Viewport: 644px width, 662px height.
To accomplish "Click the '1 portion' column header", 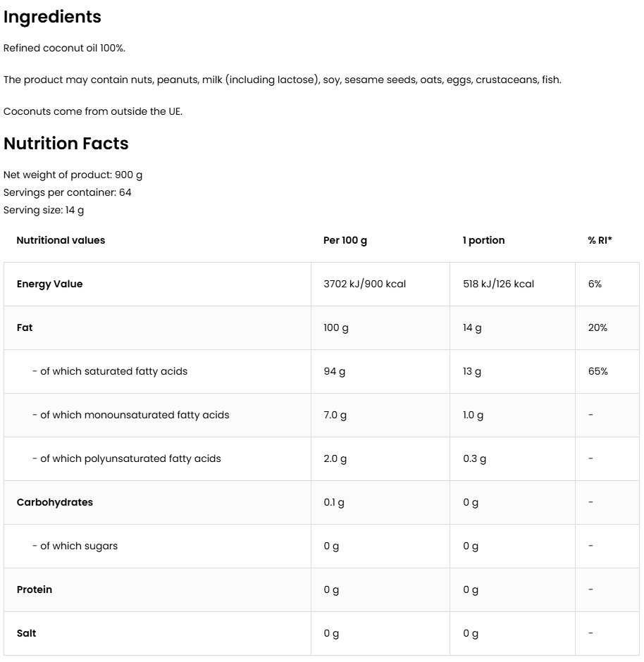I will click(484, 240).
